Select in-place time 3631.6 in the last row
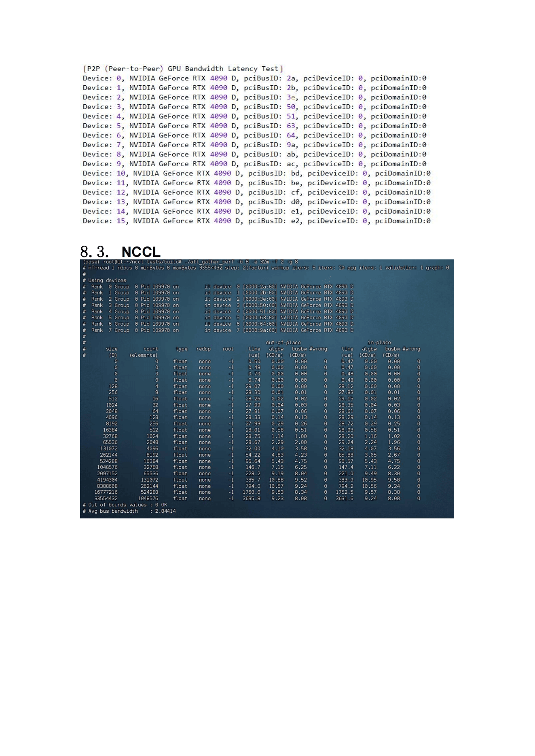This screenshot has width=535, height=756. point(345,499)
